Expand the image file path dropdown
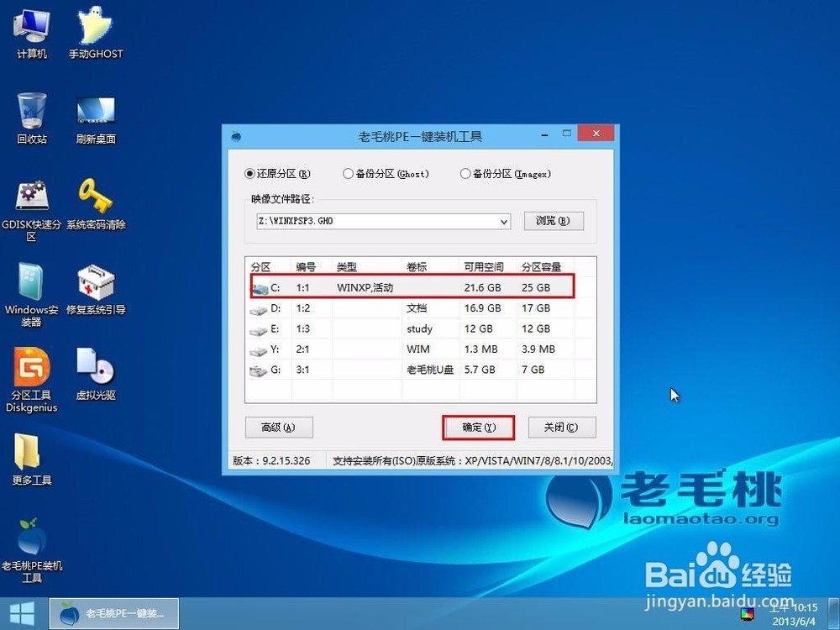Screen dimensions: 840x630 [504, 221]
